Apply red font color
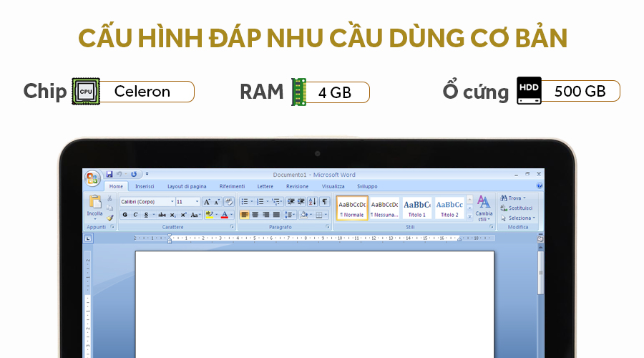The height and width of the screenshot is (358, 644). 224,215
